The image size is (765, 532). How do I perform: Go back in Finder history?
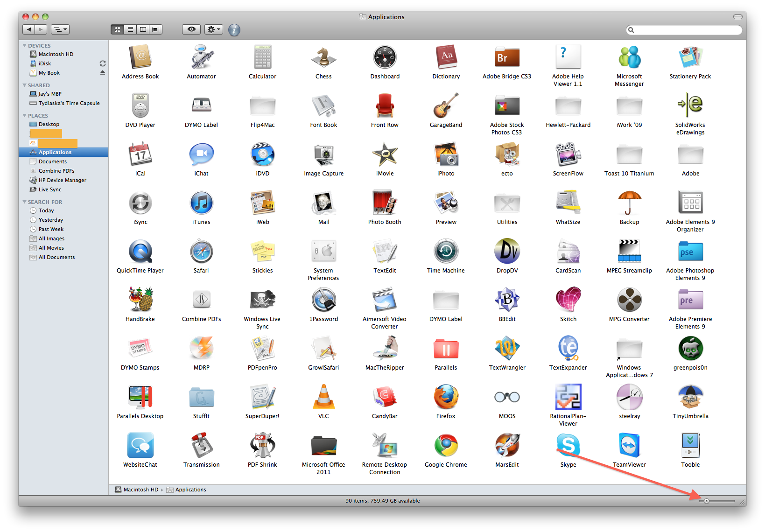tap(29, 29)
